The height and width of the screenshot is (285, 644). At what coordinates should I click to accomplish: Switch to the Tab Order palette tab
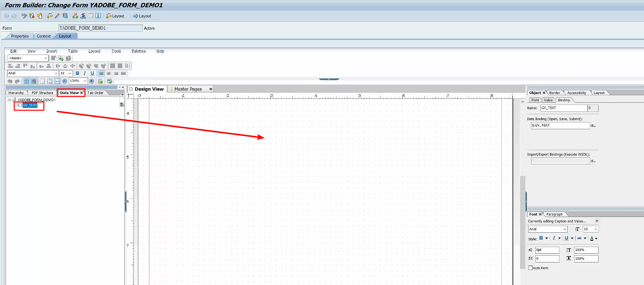[95, 93]
